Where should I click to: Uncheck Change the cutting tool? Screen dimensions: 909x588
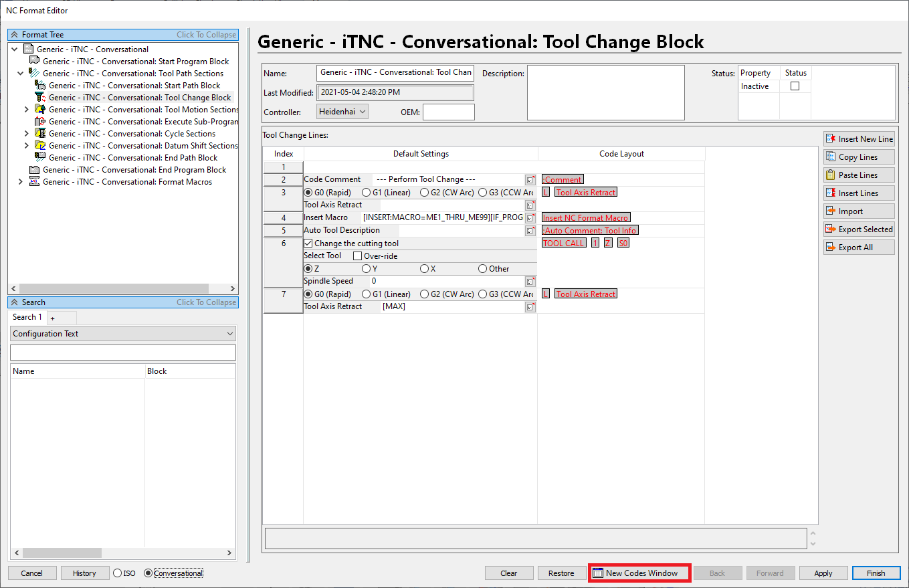pos(308,243)
